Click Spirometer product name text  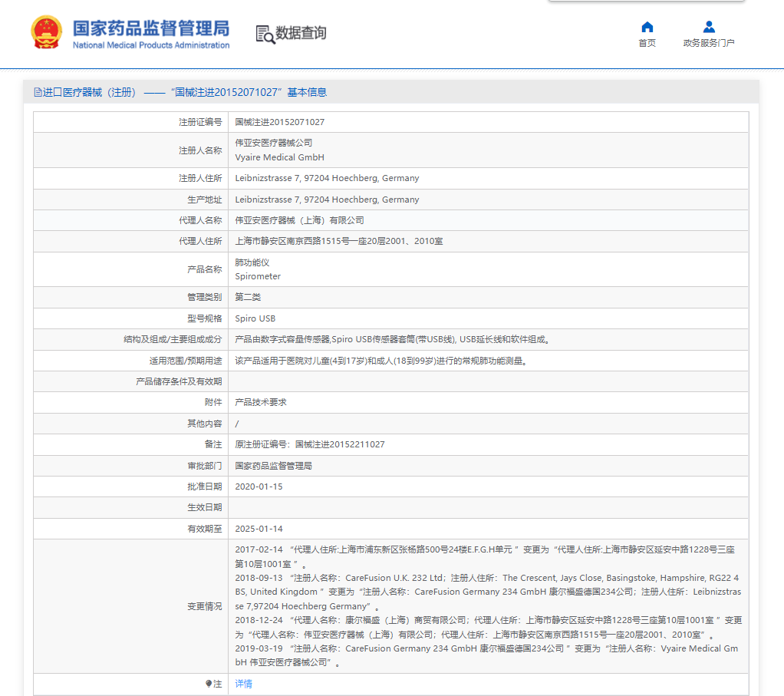pos(258,276)
